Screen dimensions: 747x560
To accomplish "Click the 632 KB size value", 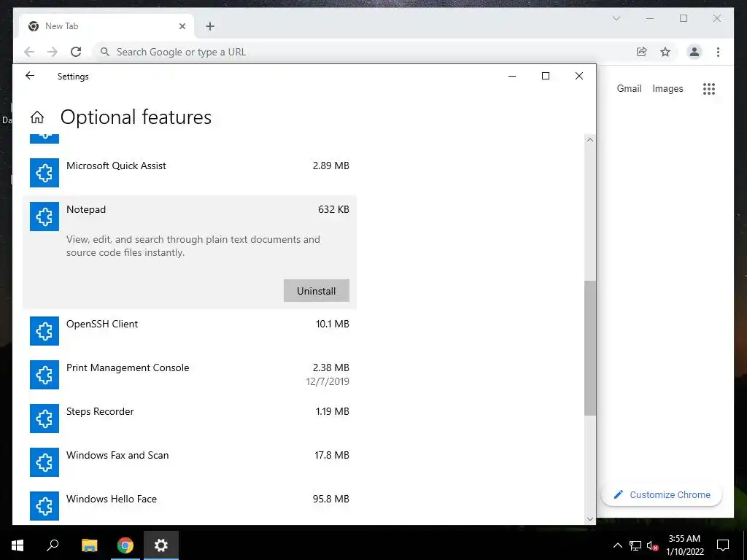I will (x=333, y=209).
